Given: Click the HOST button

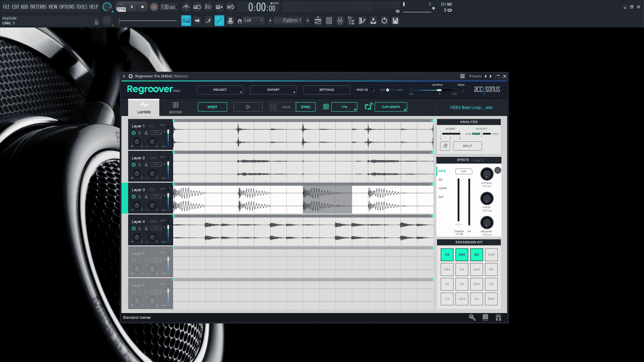Looking at the screenshot, I should pos(212,107).
